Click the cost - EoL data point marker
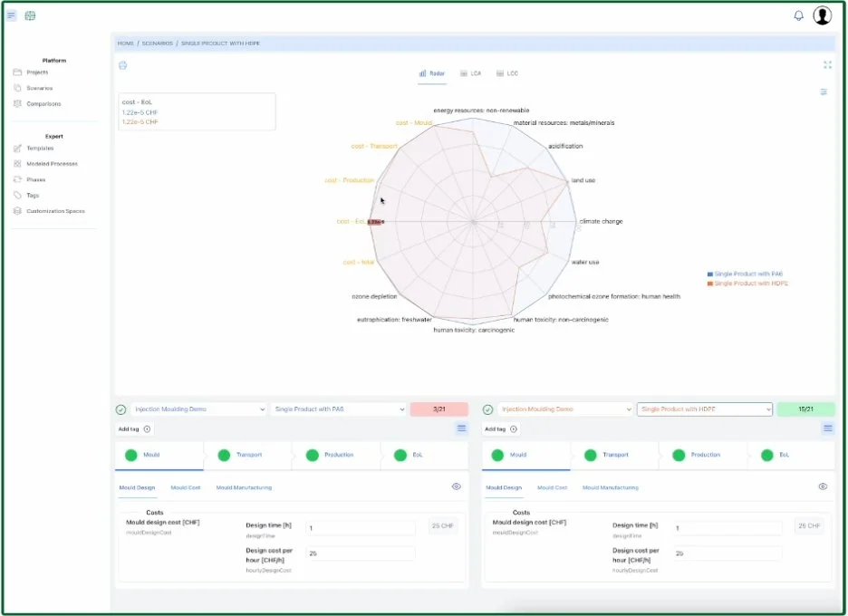 click(x=375, y=222)
